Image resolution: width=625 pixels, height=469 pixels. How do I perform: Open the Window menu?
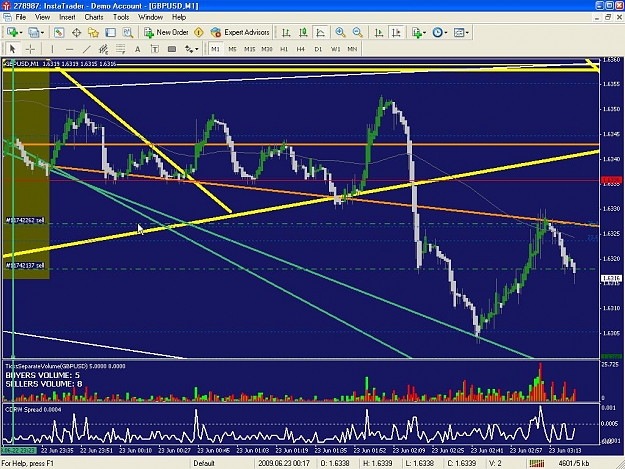point(150,17)
